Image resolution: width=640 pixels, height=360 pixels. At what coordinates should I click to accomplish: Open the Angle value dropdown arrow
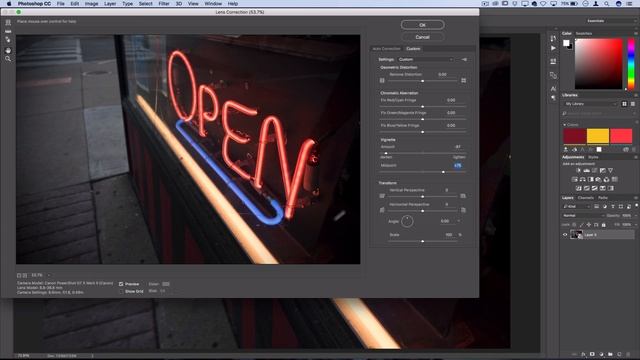point(459,221)
